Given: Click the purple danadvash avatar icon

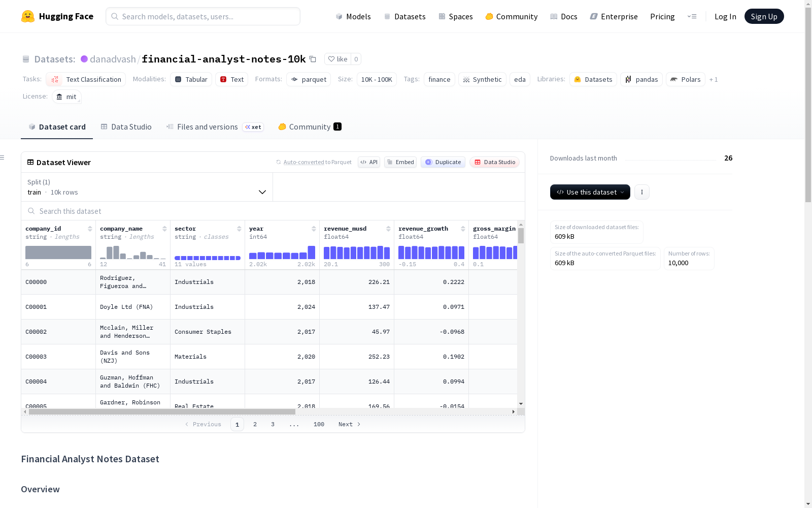Looking at the screenshot, I should (84, 59).
